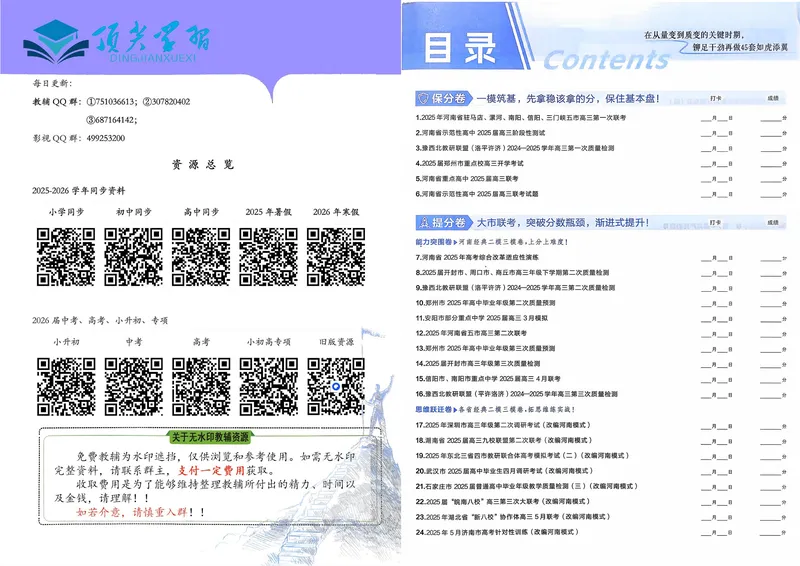Open entry 1 河南省驻马店五市第一次联考
This screenshot has height=566, width=800.
[521, 117]
